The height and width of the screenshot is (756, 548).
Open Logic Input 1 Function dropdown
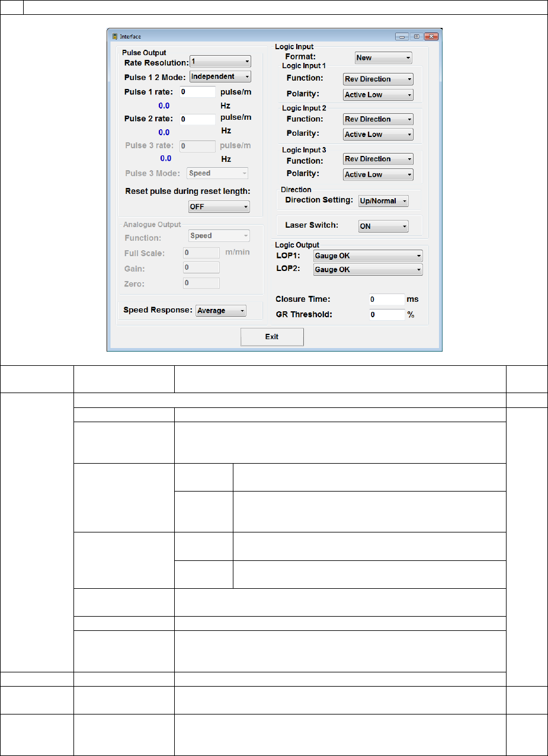point(378,79)
